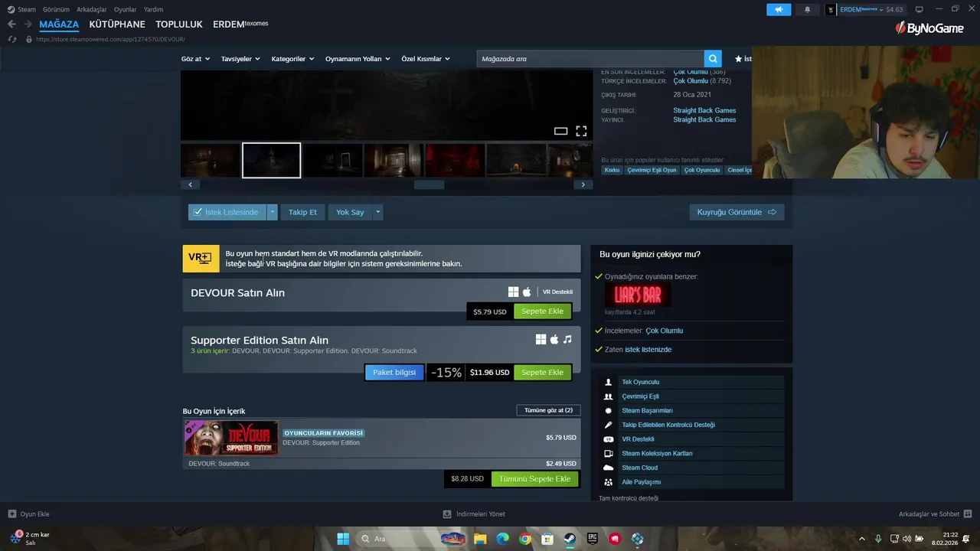980x551 pixels.
Task: Show hidden system tray icons chevron
Action: [x=862, y=539]
